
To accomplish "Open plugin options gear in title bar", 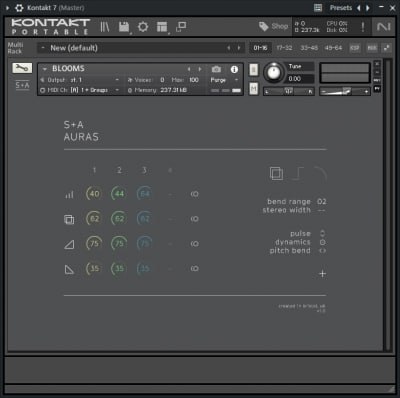I will click(19, 8).
